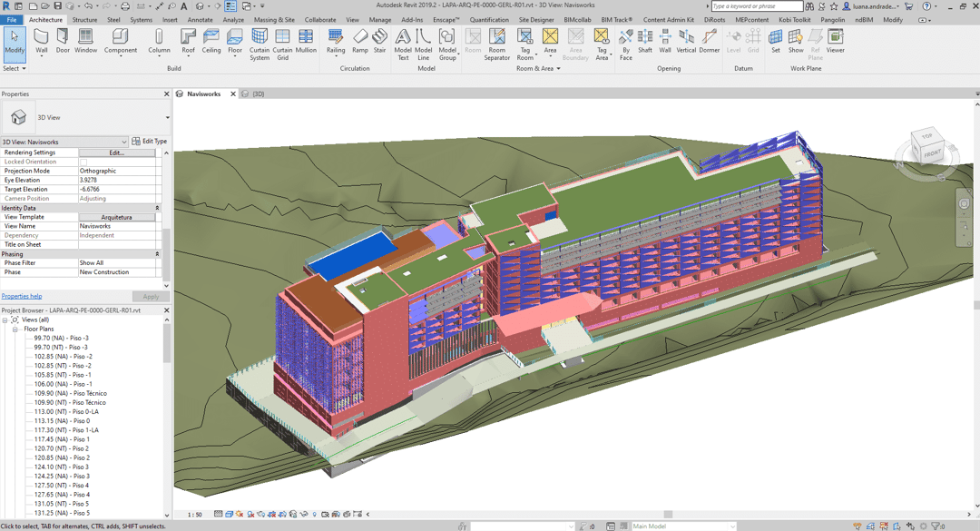The width and height of the screenshot is (980, 531).
Task: Toggle the Locked Orientation checkbox
Action: [83, 162]
